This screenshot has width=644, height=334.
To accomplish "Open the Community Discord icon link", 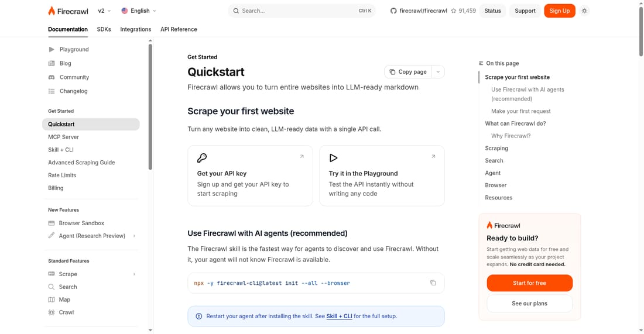I will 52,77.
